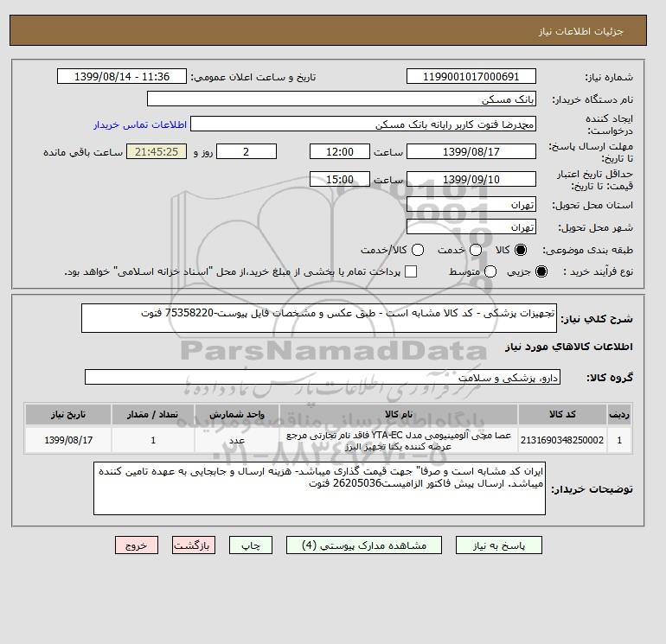Click the product code 2131690348250002 cell
The width and height of the screenshot is (666, 644).
click(x=562, y=440)
